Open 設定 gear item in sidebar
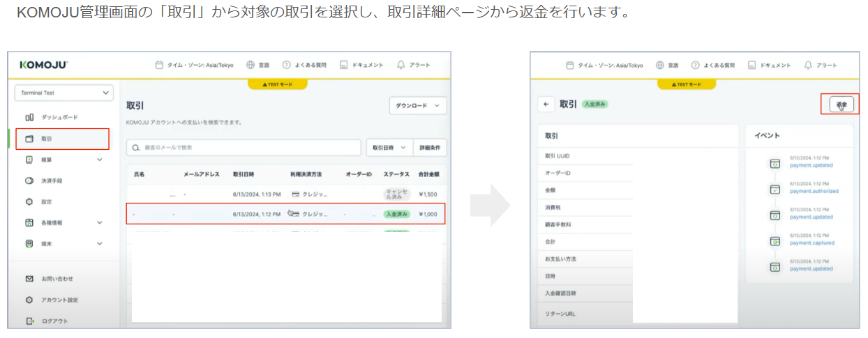Image resolution: width=868 pixels, height=338 pixels. tap(46, 201)
